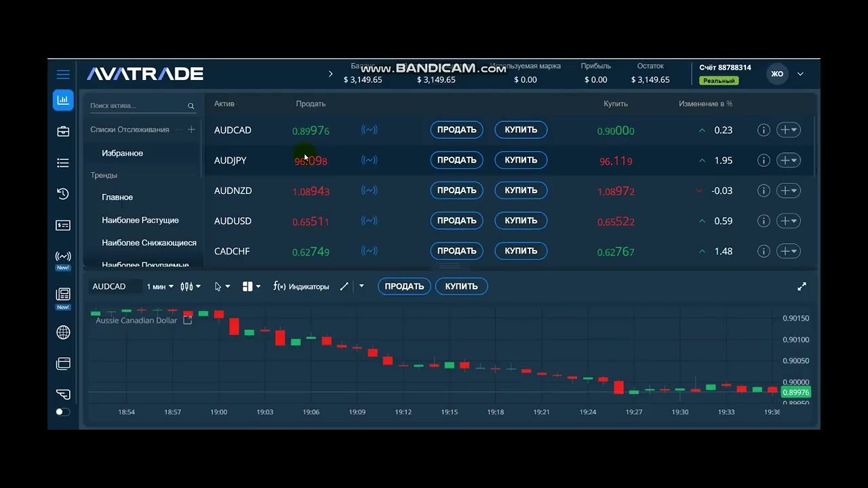868x488 pixels.
Task: Open the hamburger menu beside AvaTrade logo
Action: coord(63,75)
